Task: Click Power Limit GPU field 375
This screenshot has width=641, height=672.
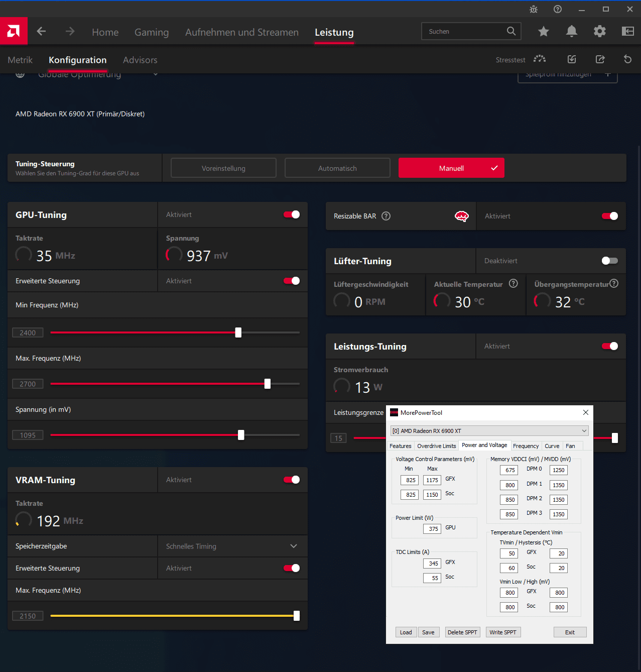Action: 432,528
